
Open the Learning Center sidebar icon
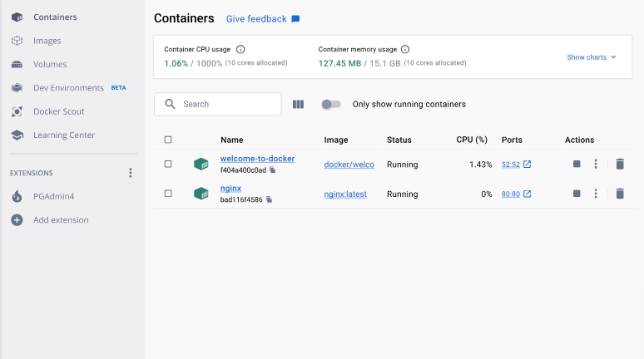tap(17, 135)
